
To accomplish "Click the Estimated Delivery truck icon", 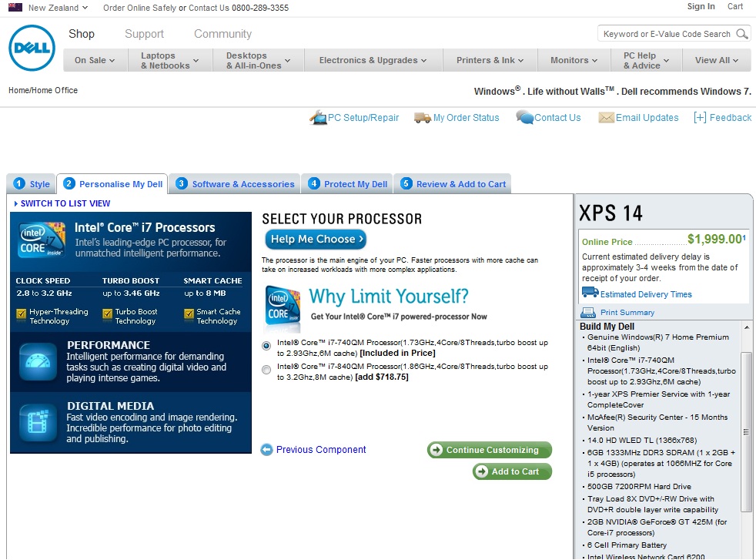I will (590, 292).
